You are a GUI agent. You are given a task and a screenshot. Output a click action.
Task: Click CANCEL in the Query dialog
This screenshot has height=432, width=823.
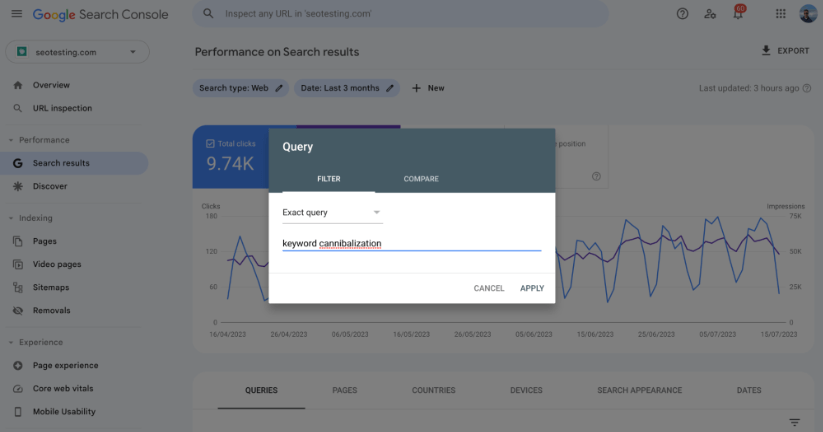tap(489, 288)
